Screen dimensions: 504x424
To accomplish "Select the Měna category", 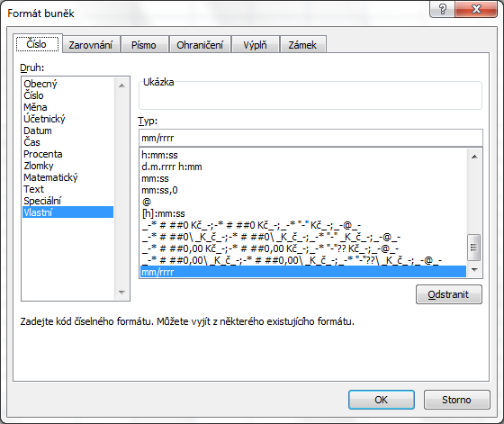I will pos(35,107).
